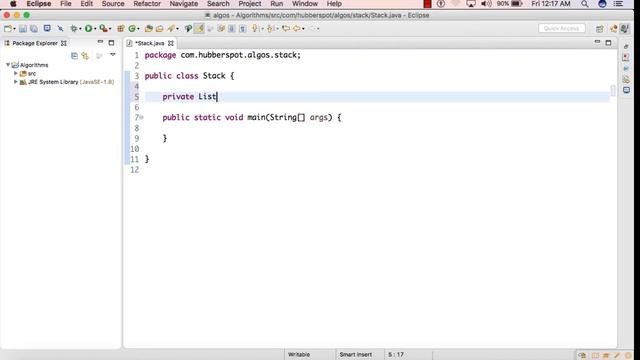Open the Notification Center menu bar icon
Image resolution: width=640 pixels, height=360 pixels.
click(x=618, y=4)
